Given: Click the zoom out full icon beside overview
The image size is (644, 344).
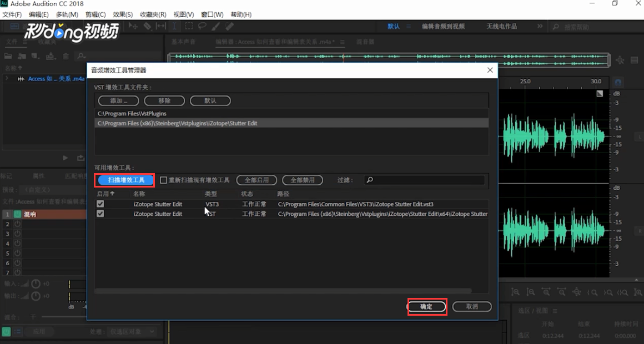Looking at the screenshot, I should coord(620,60).
